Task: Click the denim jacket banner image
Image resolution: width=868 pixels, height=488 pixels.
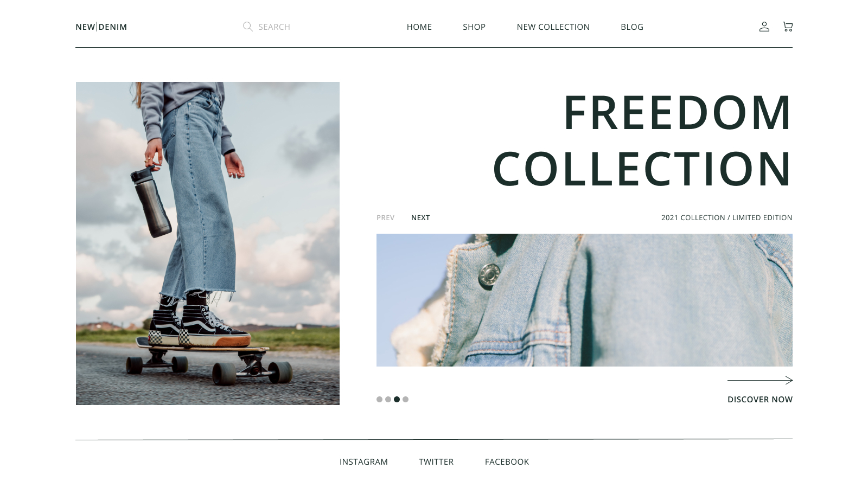Action: coord(584,300)
